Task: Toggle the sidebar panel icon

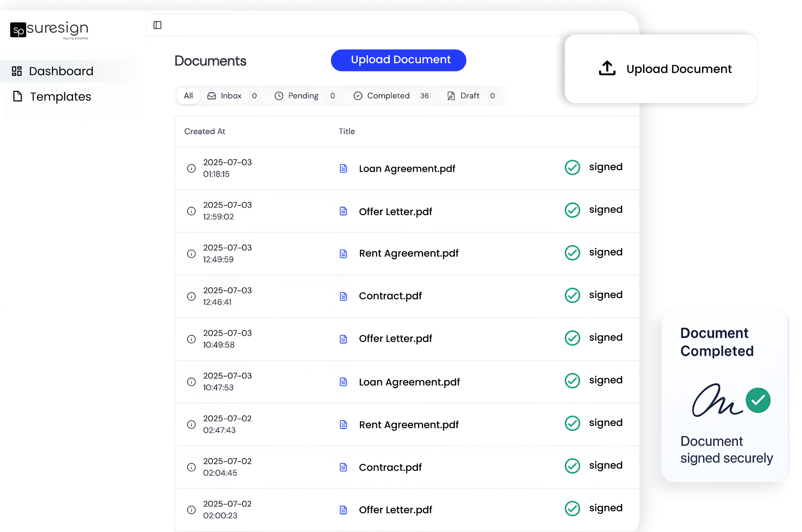Action: (157, 25)
